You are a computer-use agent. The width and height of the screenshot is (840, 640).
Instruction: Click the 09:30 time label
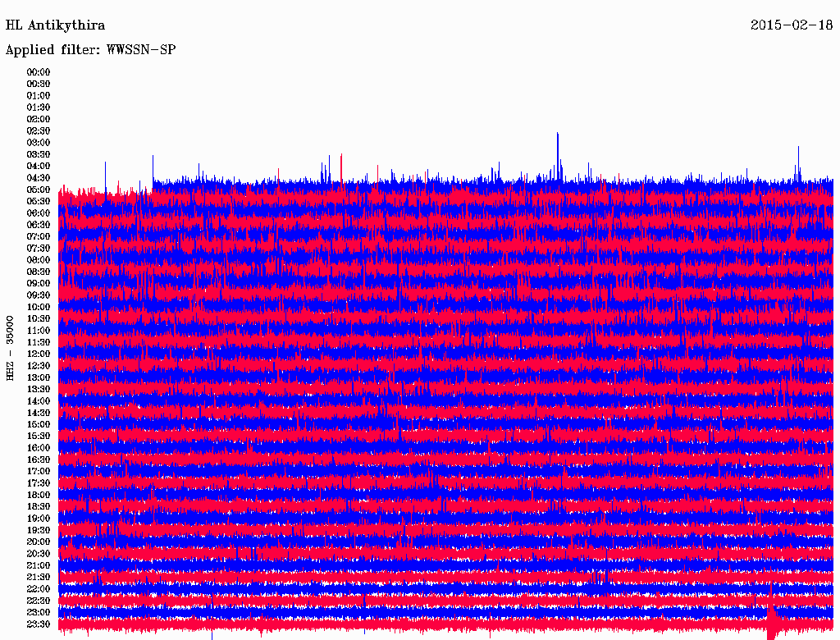coord(39,295)
